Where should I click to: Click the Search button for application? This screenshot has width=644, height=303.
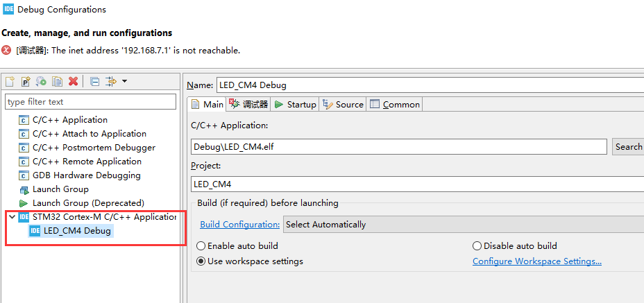coord(628,146)
